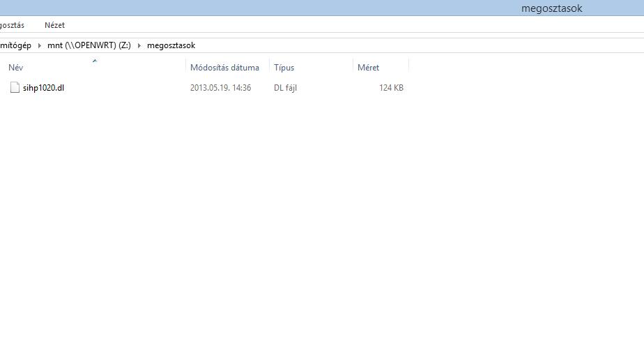Click the megosztasok breadcrumb segment
This screenshot has height=360, width=644.
point(171,45)
